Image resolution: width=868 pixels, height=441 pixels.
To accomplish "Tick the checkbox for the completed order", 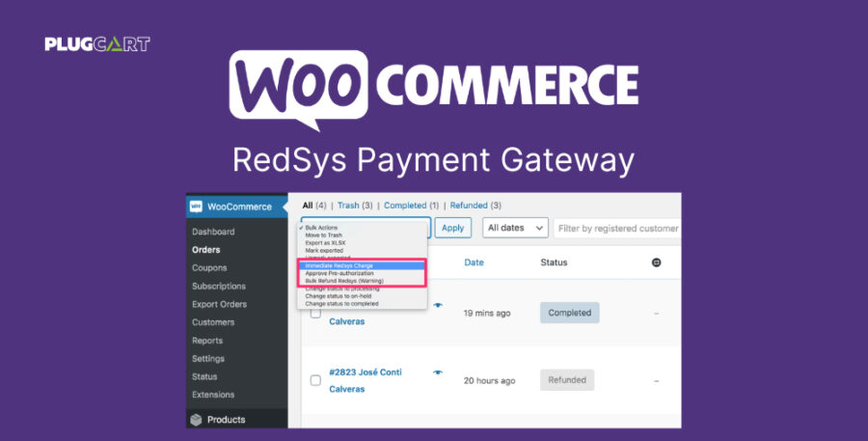I will (315, 313).
